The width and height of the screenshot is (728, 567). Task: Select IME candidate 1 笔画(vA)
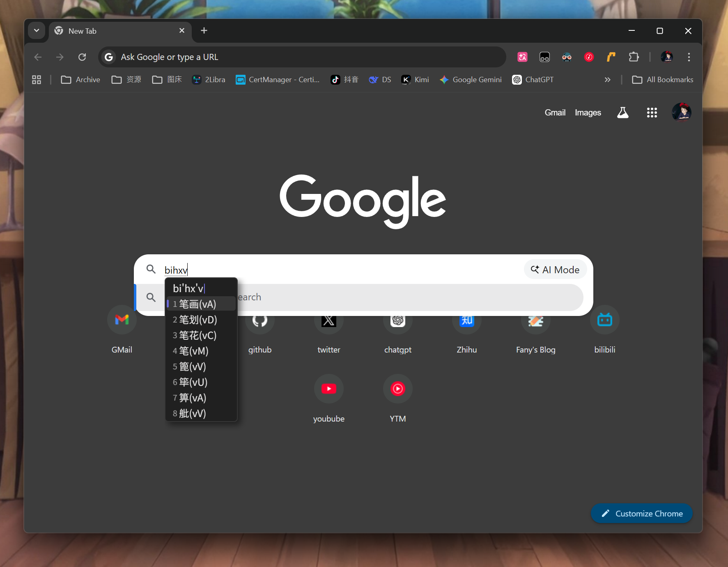pyautogui.click(x=201, y=304)
